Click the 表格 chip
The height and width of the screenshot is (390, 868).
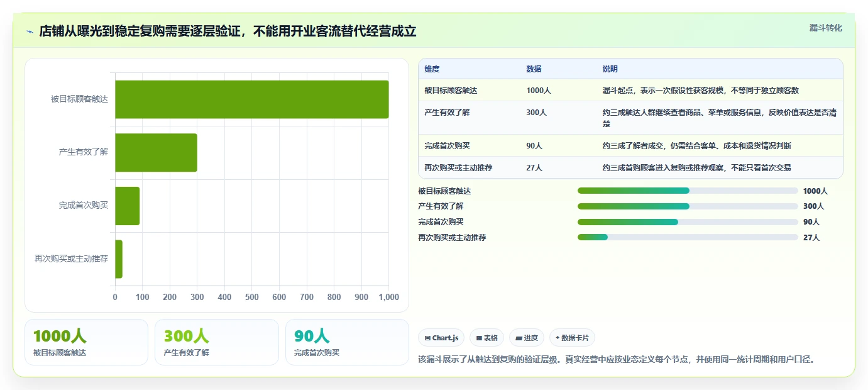pos(486,338)
